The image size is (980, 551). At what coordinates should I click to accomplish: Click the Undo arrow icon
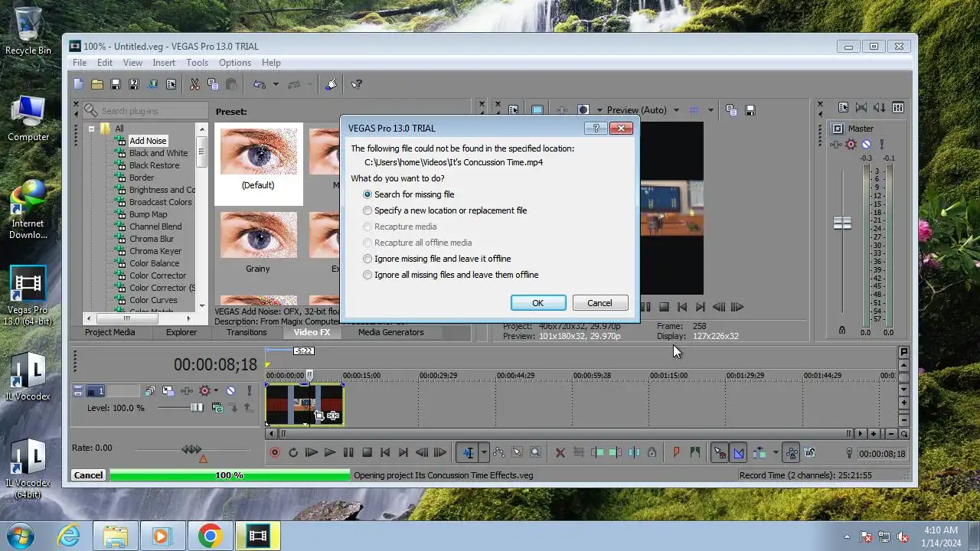[260, 84]
